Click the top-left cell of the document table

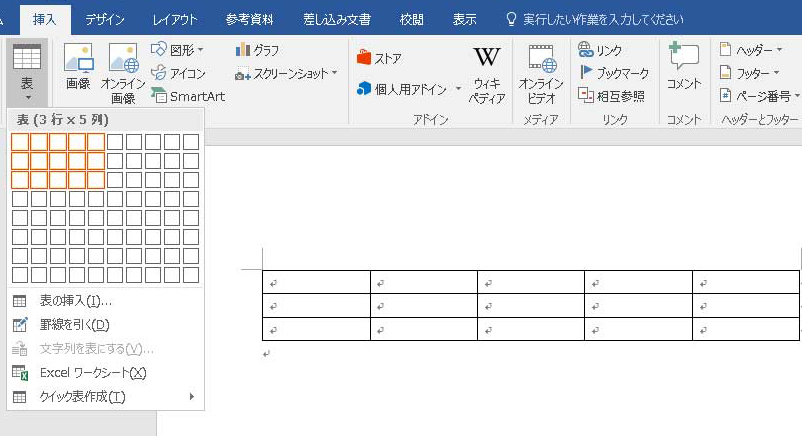316,282
